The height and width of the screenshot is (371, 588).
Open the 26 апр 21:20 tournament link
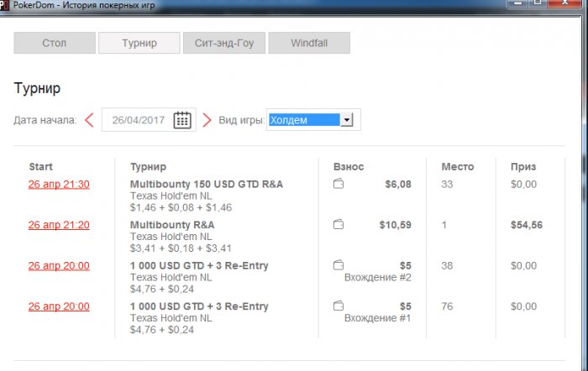click(x=59, y=225)
